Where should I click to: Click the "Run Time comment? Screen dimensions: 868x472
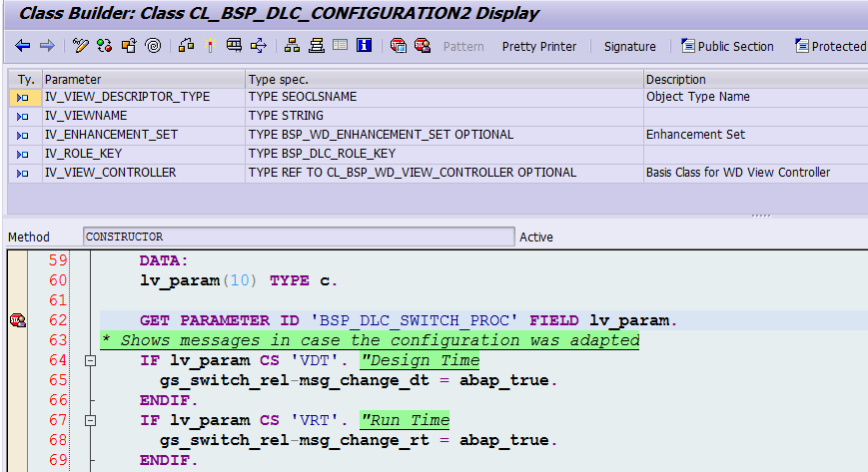pos(405,420)
